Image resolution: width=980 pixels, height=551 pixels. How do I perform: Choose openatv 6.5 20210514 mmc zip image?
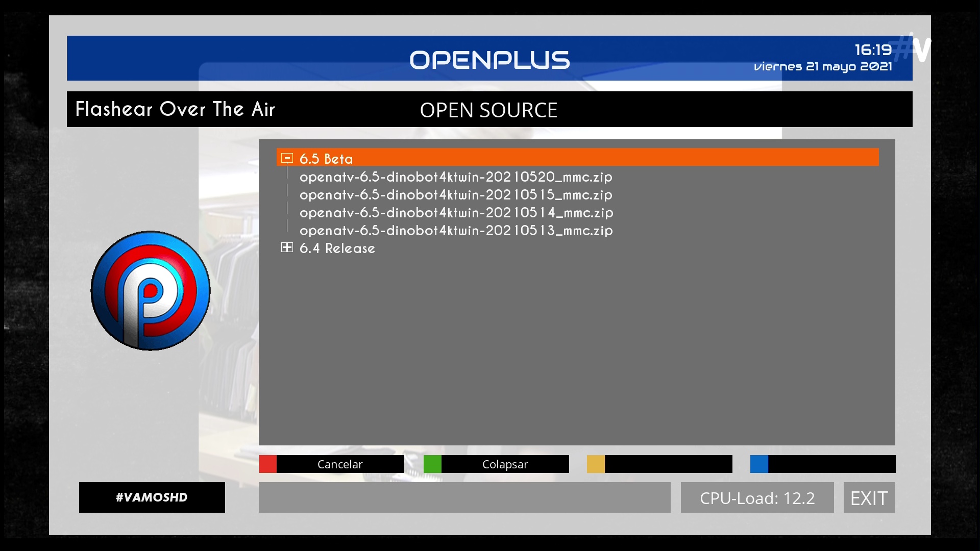coord(455,213)
